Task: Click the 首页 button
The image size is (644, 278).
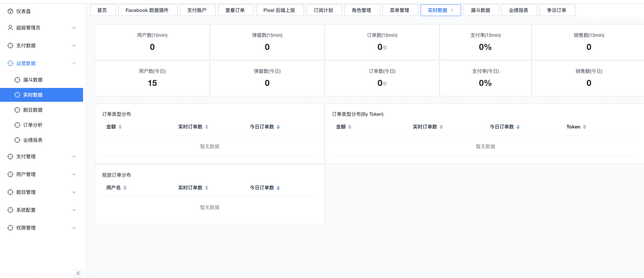Action: 102,10
